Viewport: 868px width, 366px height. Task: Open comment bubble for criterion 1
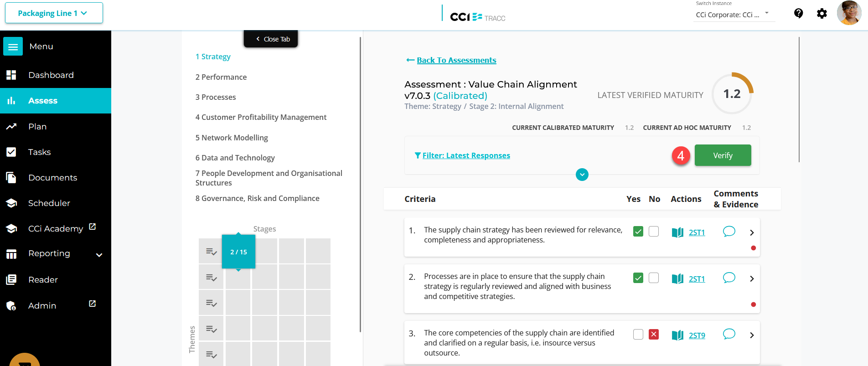tap(729, 232)
